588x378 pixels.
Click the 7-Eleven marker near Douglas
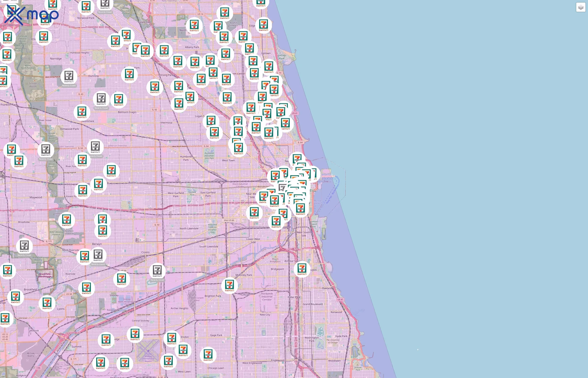pos(302,269)
